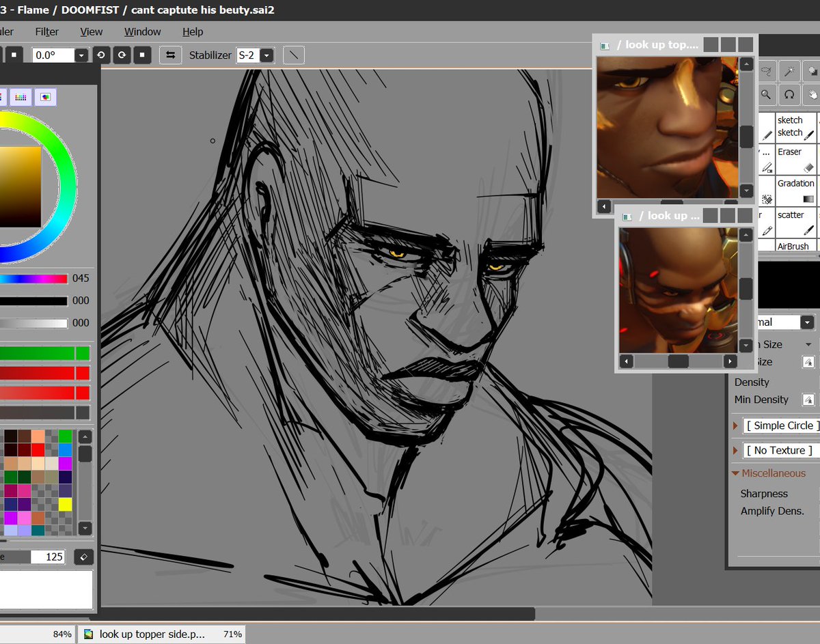
Task: Switch to look up topper side document tab
Action: (162, 634)
